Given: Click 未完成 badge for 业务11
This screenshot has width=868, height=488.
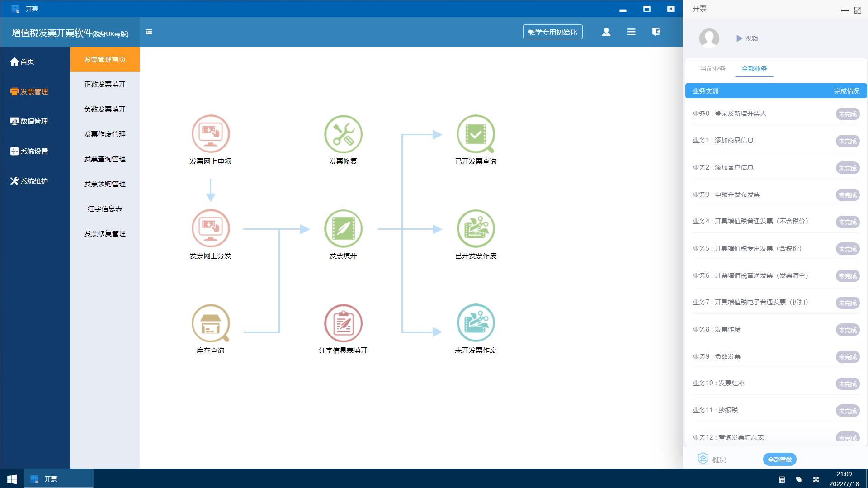Looking at the screenshot, I should [848, 411].
